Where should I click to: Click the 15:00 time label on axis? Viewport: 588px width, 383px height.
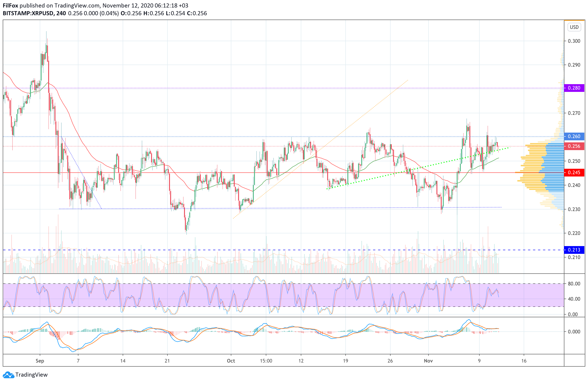266,361
